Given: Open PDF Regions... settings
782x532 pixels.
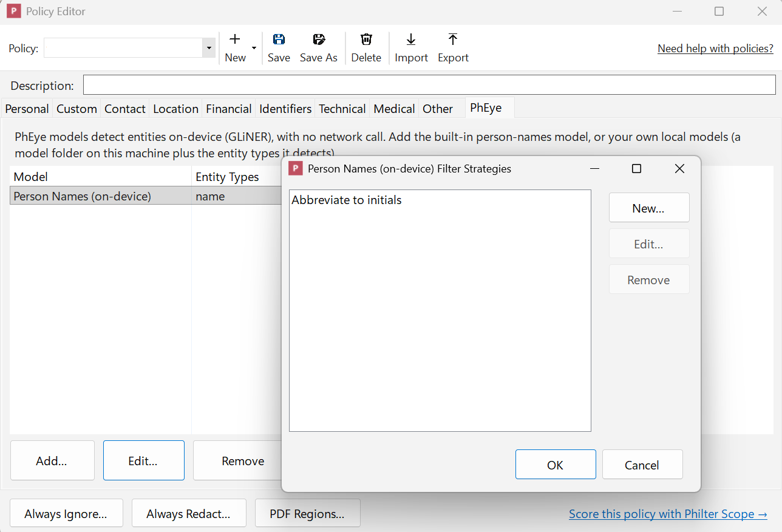Looking at the screenshot, I should click(x=308, y=513).
